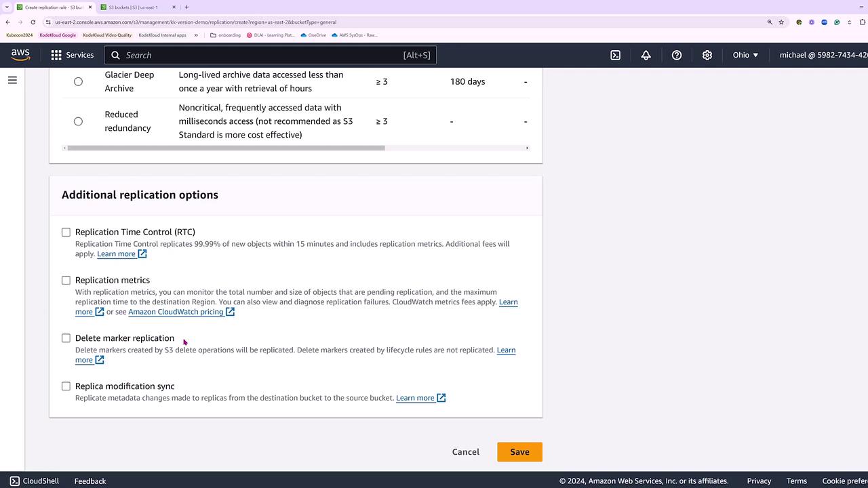Click the "Additional replication options" heading
This screenshot has height=488, width=868.
tap(140, 195)
